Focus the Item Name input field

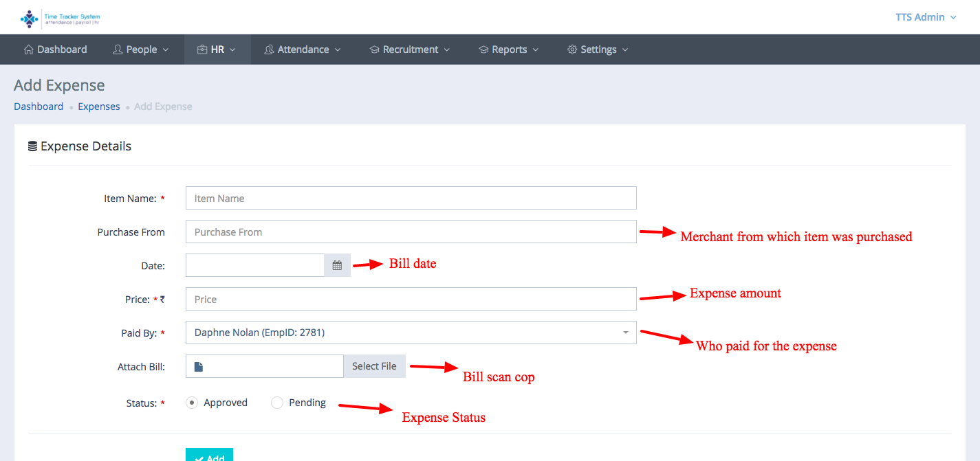(x=411, y=198)
